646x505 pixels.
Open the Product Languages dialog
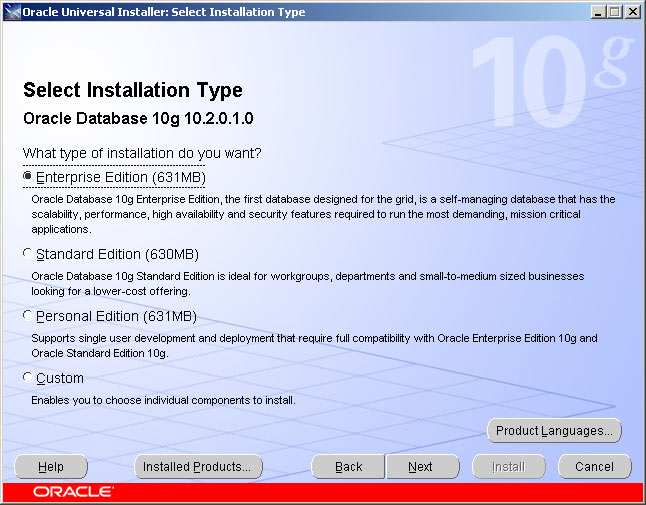click(554, 431)
